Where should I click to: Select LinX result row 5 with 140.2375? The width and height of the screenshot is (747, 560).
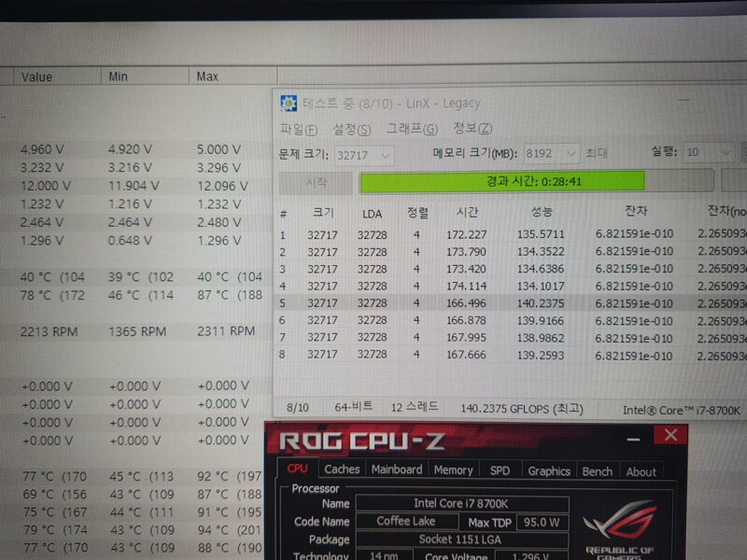pos(510,303)
